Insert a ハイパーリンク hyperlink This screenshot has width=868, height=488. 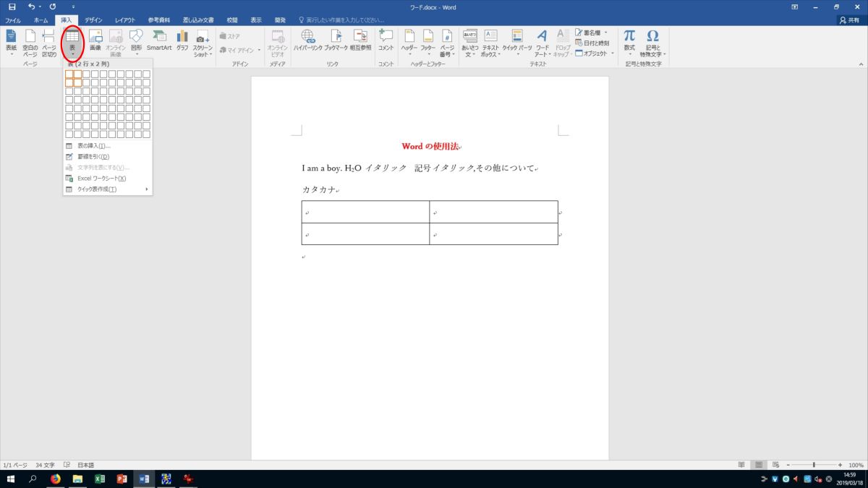point(307,40)
